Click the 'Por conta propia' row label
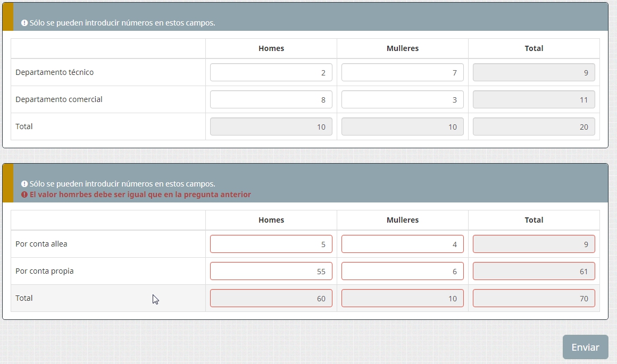Viewport: 617px width, 364px height. [45, 271]
